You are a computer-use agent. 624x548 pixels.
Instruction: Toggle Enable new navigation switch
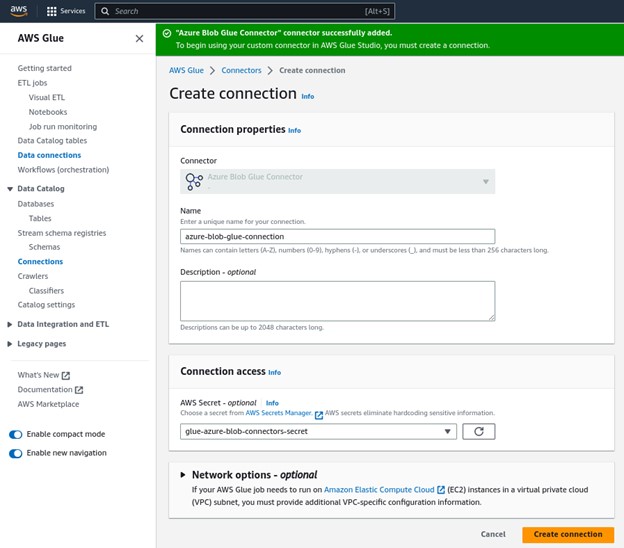tap(16, 453)
